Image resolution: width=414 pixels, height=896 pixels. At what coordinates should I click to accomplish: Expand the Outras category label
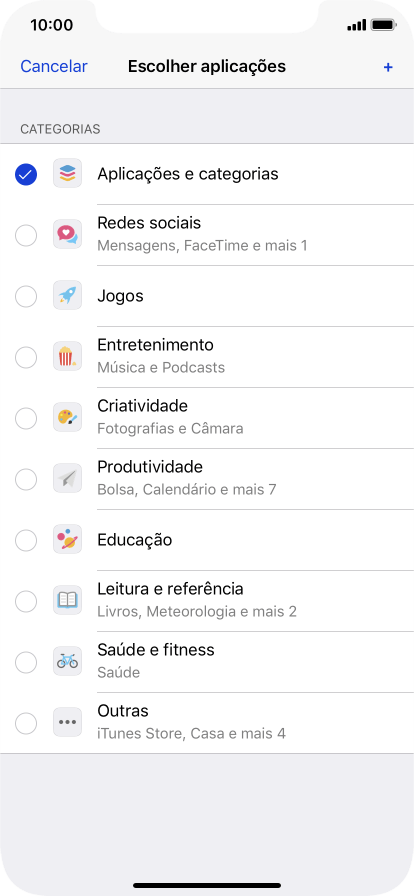[123, 711]
